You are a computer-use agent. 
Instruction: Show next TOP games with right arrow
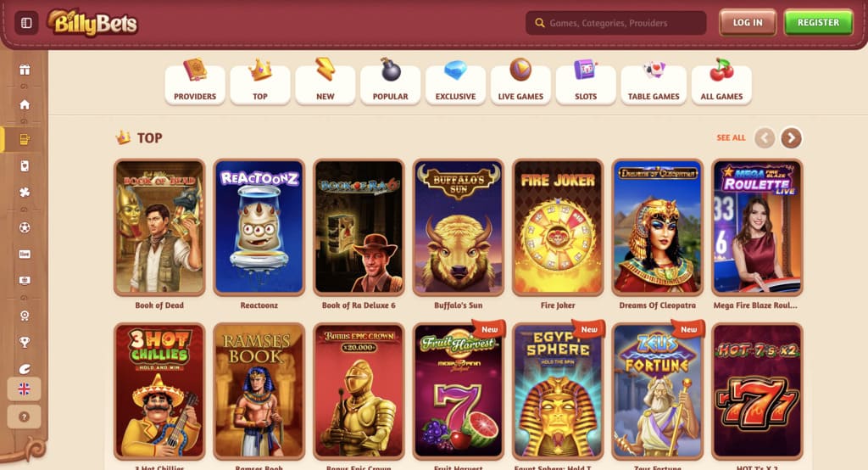pyautogui.click(x=791, y=138)
